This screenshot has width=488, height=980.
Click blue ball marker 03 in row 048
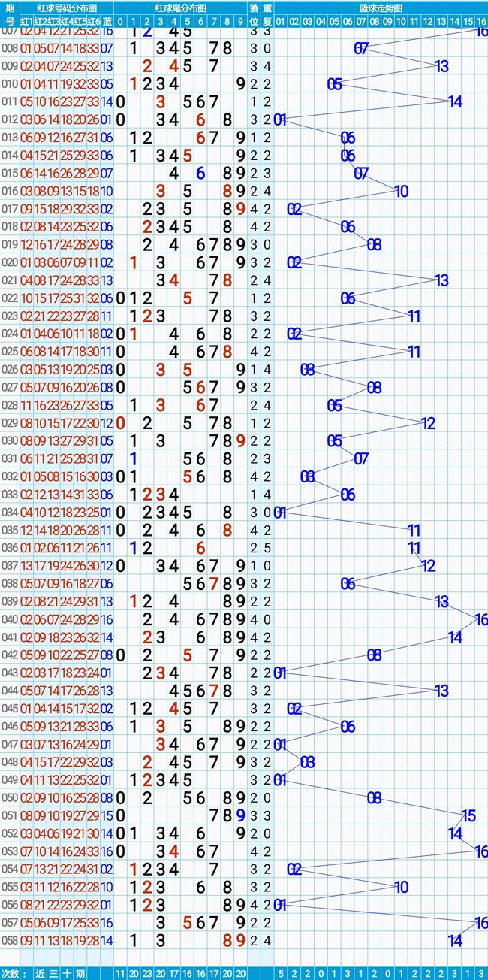point(307,762)
